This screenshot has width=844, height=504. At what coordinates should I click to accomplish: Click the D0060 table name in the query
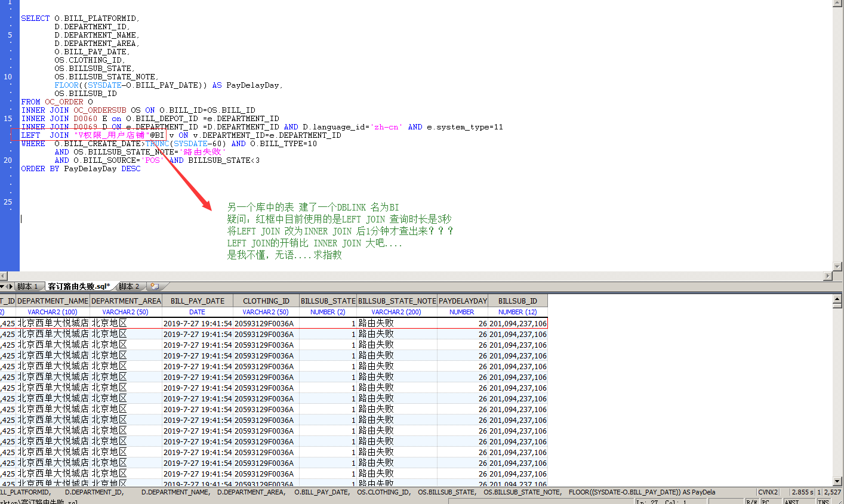tap(85, 119)
